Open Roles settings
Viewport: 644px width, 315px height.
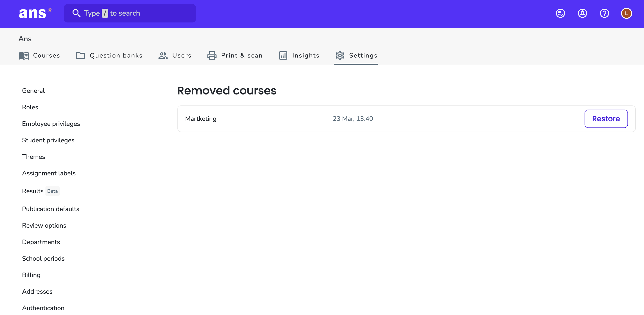pyautogui.click(x=30, y=107)
